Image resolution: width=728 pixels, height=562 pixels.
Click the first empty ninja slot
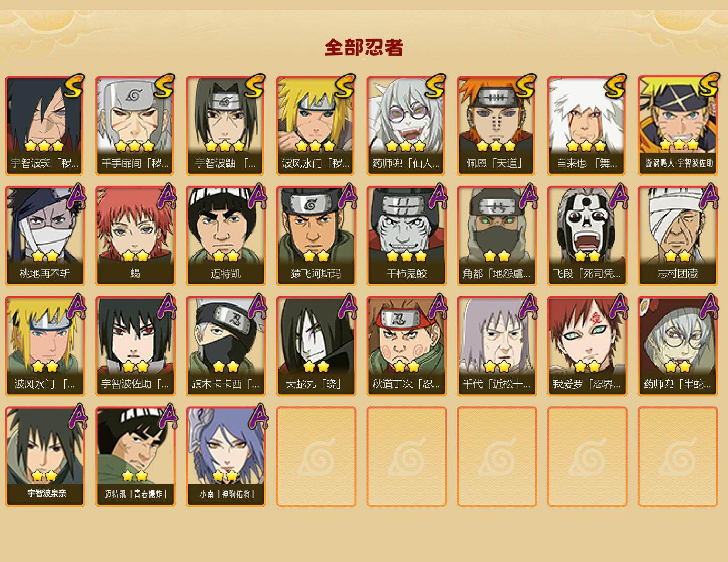[316, 457]
